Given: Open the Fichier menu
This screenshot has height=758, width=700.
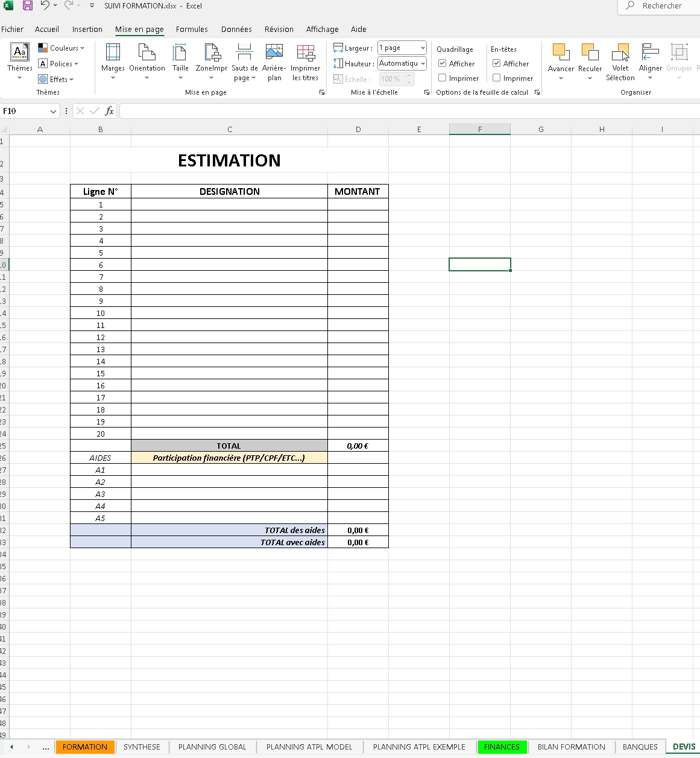Looking at the screenshot, I should click(x=12, y=29).
